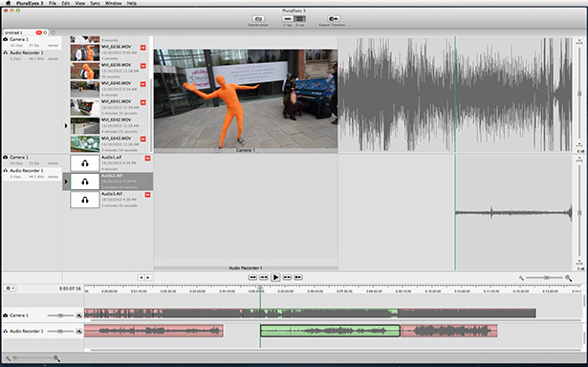Select Camera 1 in the upper source list
The width and height of the screenshot is (588, 367).
click(x=32, y=42)
